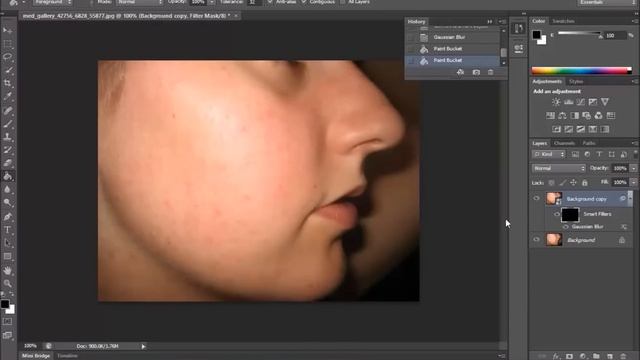640x360 pixels.
Task: Open the fill source Foreground dropdown
Action: click(52, 2)
